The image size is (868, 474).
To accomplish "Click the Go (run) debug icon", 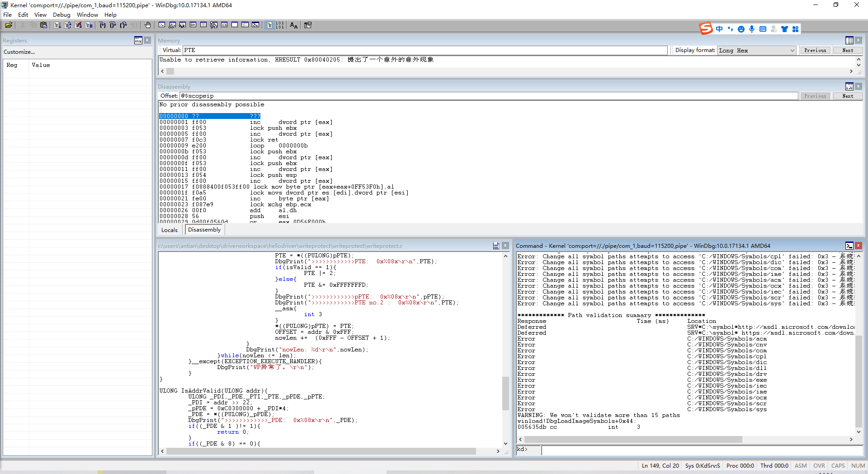I will coord(57,25).
